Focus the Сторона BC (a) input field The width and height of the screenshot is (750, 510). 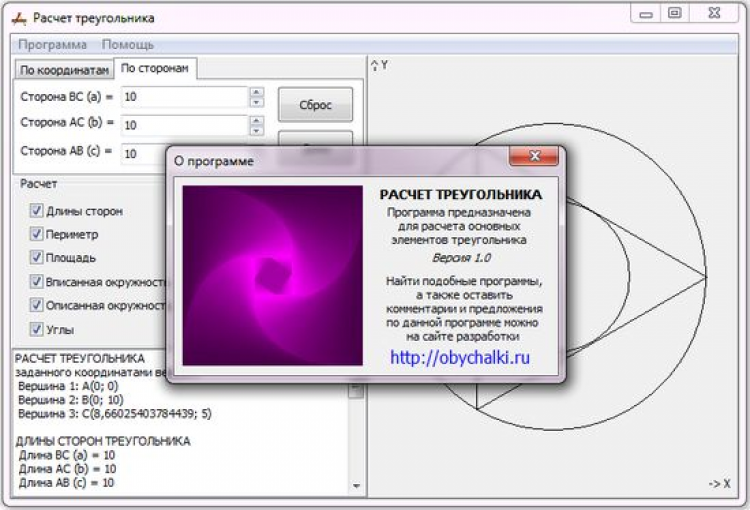pos(184,97)
